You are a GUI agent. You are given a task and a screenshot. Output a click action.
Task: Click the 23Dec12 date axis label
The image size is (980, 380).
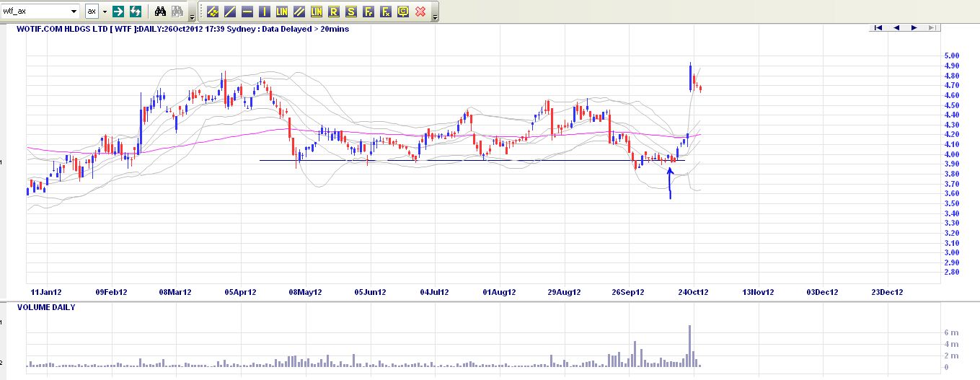pos(887,292)
